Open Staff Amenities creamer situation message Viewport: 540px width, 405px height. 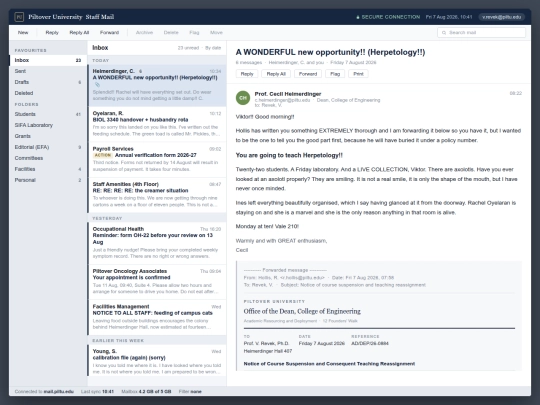[157, 195]
